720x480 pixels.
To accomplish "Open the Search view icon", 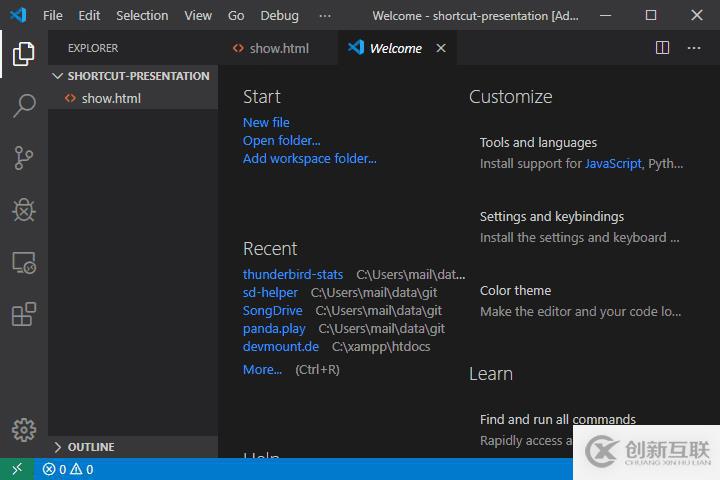I will [24, 106].
